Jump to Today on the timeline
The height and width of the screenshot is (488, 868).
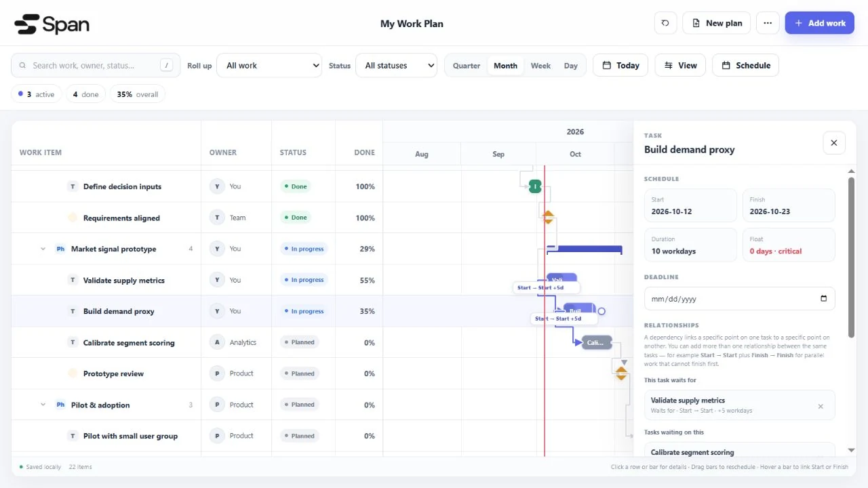tap(620, 66)
